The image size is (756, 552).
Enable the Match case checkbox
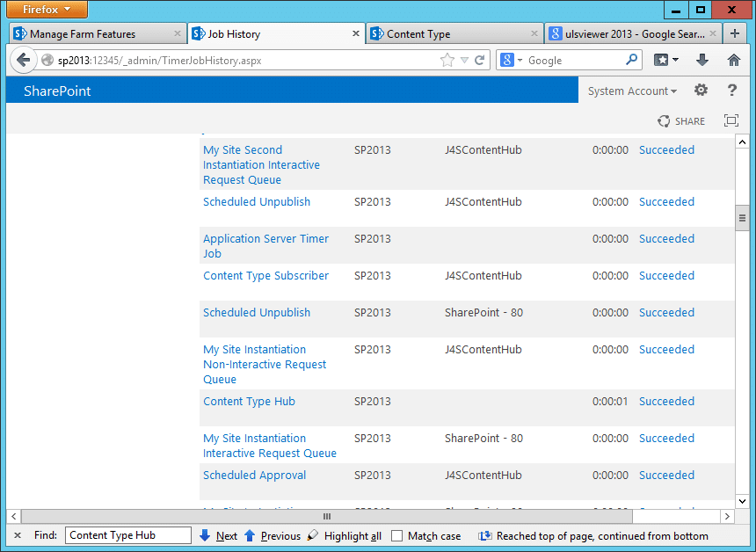pos(396,535)
